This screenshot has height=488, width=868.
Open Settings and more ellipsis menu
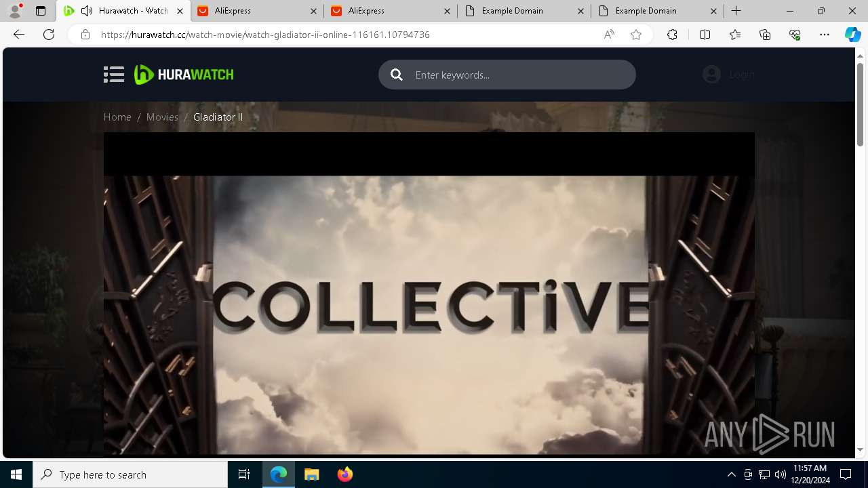tap(825, 35)
